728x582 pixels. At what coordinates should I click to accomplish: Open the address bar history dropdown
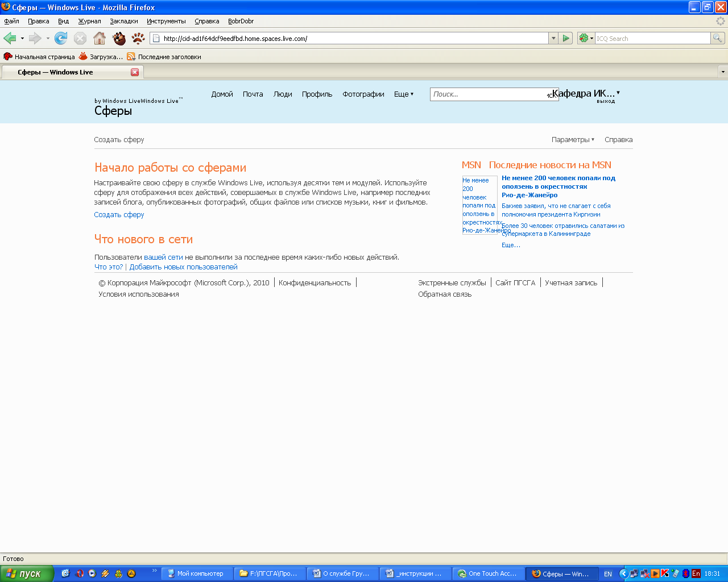(553, 38)
